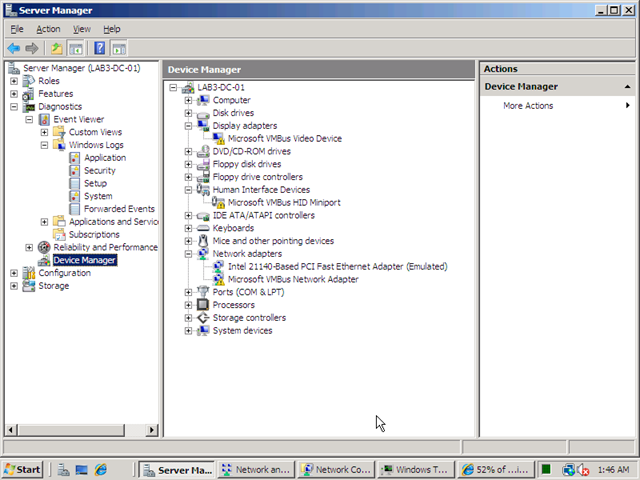
Task: Select the System log
Action: (98, 196)
